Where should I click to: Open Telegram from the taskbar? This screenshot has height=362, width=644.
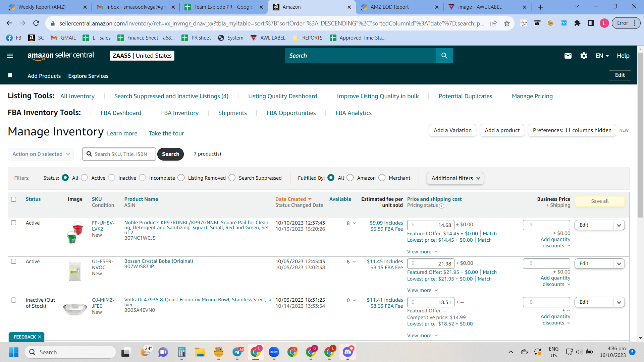[237, 352]
